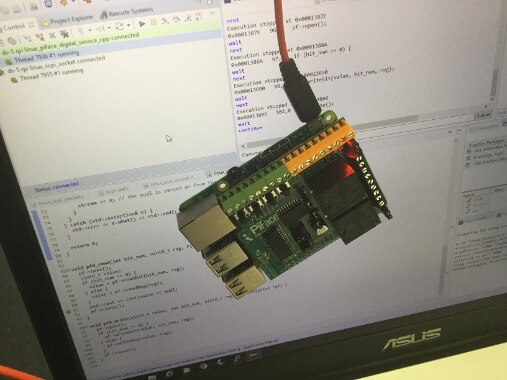Select ds-5 rpi linux_piface_digital_service_cpp connection

pos(70,44)
